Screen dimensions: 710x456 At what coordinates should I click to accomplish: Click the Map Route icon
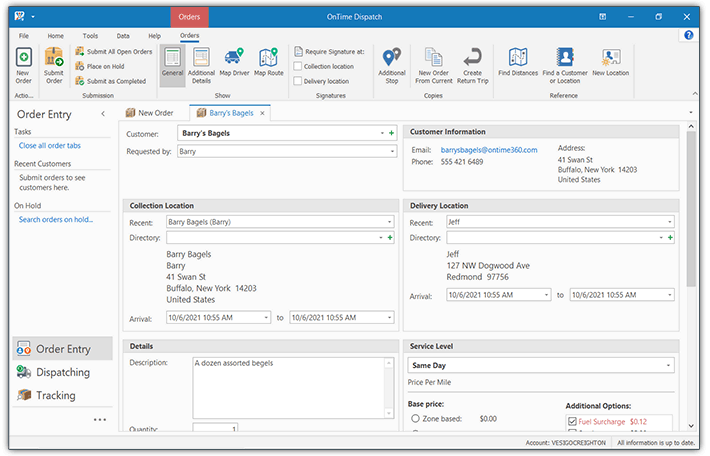point(269,62)
